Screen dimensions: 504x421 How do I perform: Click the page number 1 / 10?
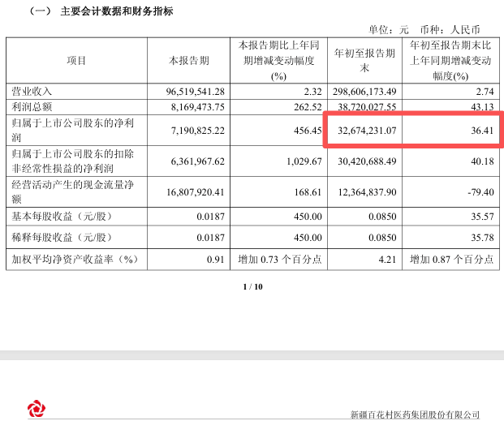[253, 286]
